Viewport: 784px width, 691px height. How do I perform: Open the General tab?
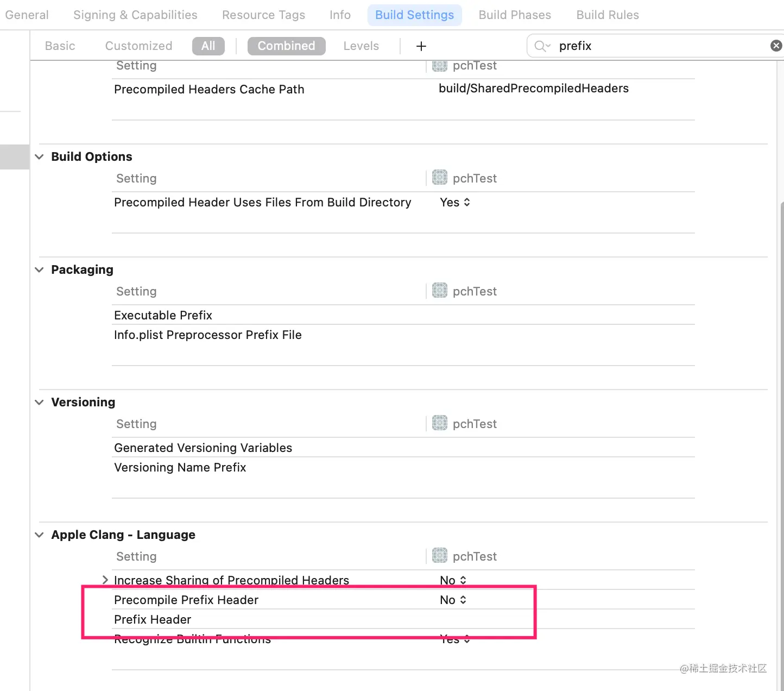(x=27, y=15)
